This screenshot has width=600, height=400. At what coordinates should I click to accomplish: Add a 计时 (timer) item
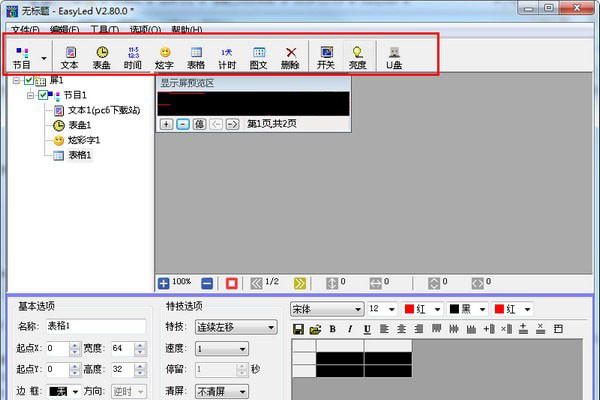click(x=227, y=56)
